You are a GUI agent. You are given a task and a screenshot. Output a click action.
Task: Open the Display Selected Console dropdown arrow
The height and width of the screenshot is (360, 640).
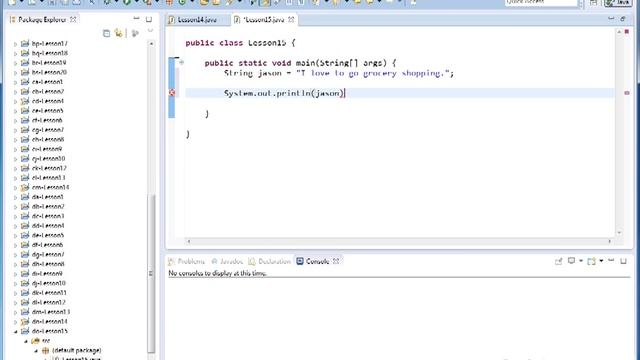pos(580,261)
